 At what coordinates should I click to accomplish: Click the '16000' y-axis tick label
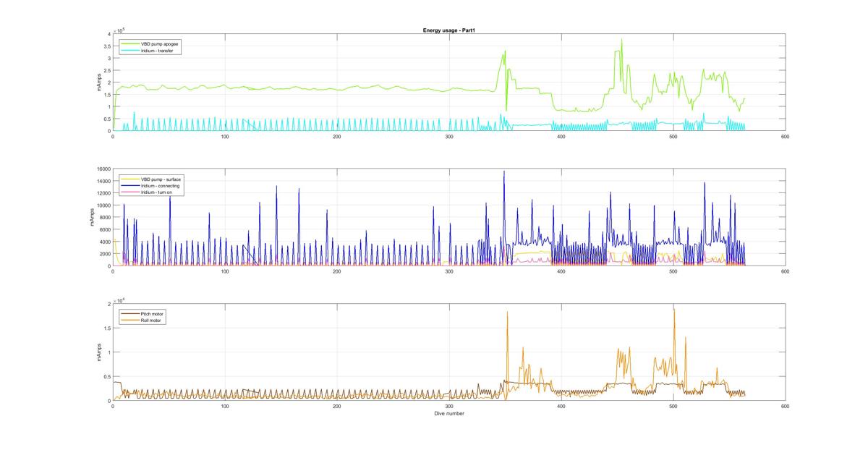pyautogui.click(x=103, y=169)
